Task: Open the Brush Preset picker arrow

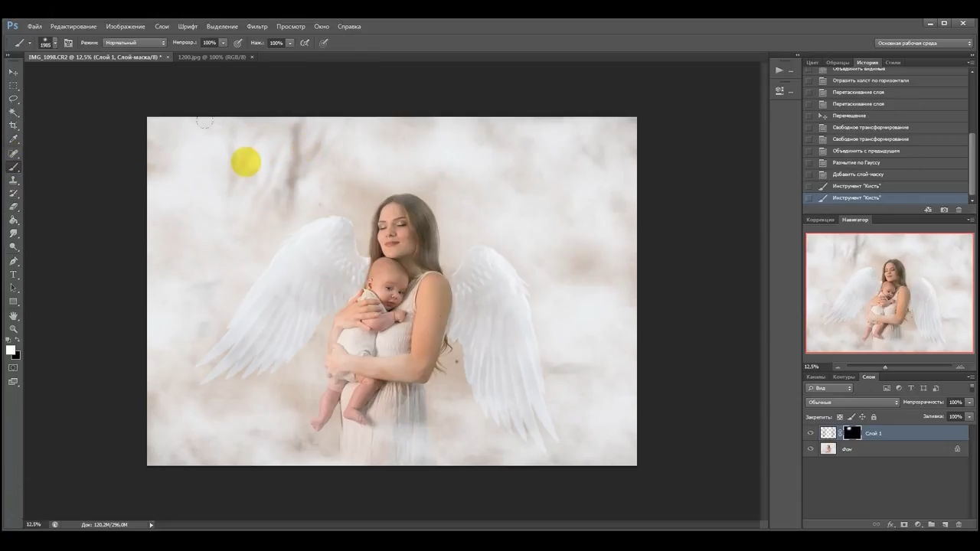Action: tap(55, 43)
